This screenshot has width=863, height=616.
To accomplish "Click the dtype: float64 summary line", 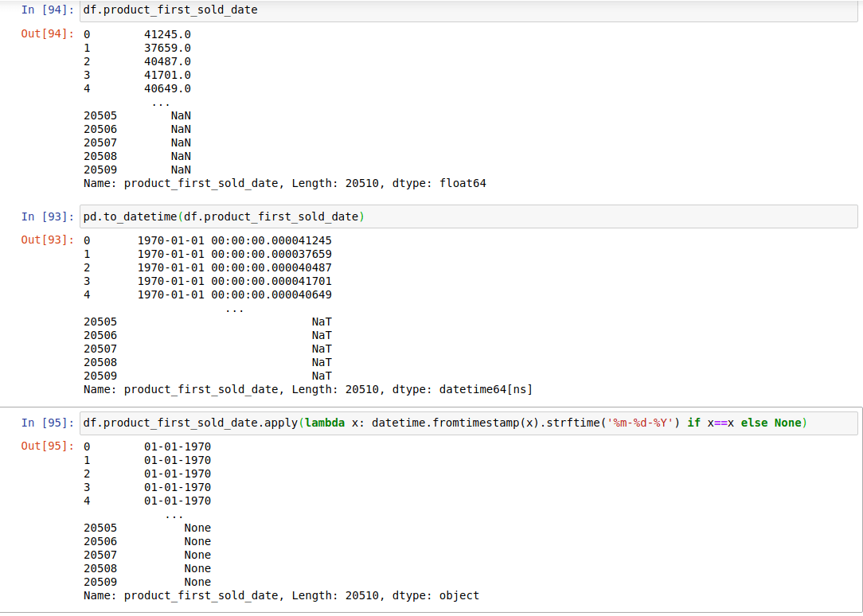I will coord(284,183).
